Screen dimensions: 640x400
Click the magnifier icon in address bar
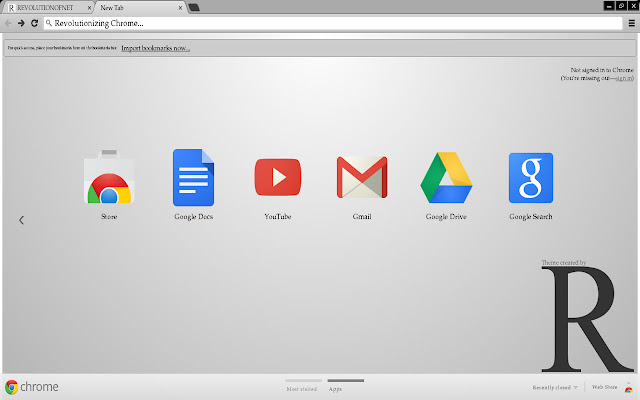click(x=49, y=23)
